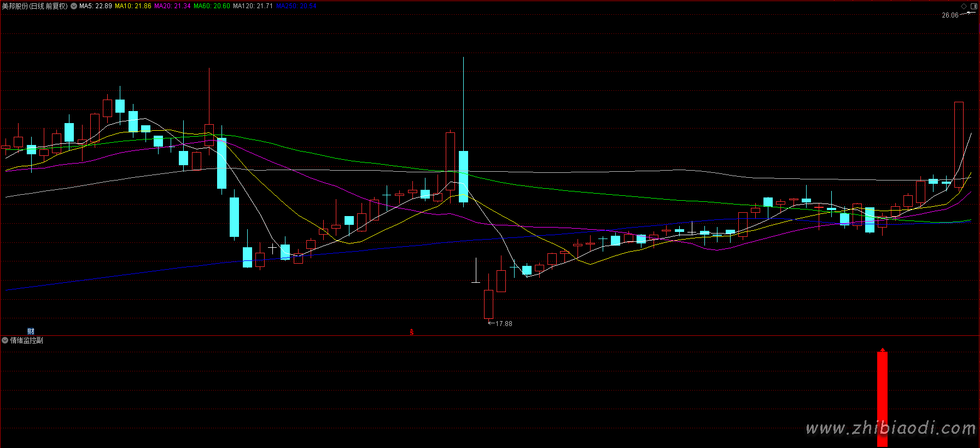Image resolution: width=980 pixels, height=448 pixels.
Task: Select the MA120 moving average label
Action: pos(253,6)
